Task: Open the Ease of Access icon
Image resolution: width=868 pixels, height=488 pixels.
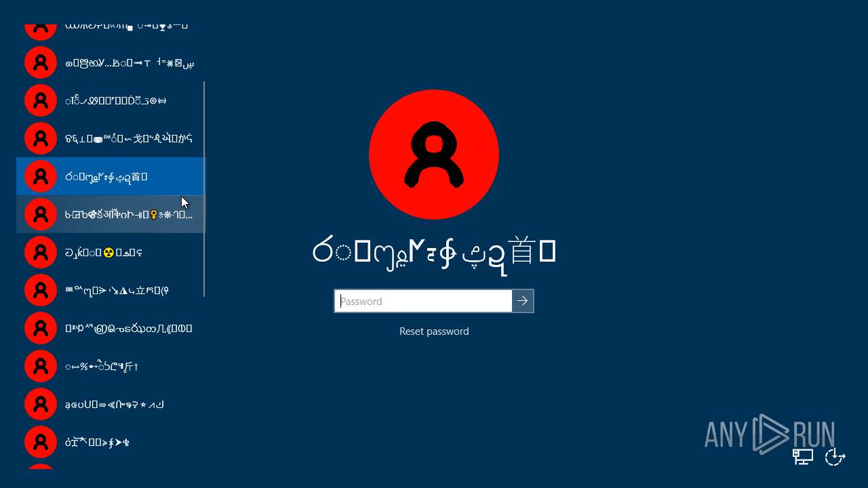Action: tap(835, 457)
